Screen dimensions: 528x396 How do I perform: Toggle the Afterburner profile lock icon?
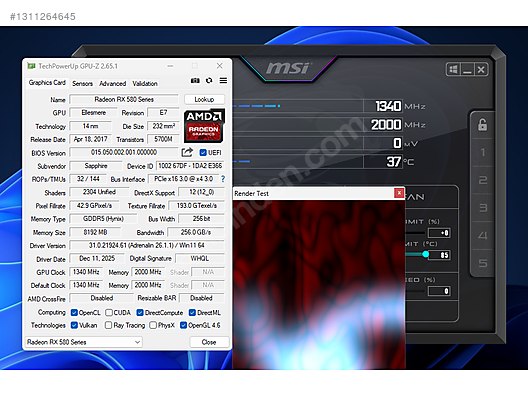pyautogui.click(x=483, y=125)
